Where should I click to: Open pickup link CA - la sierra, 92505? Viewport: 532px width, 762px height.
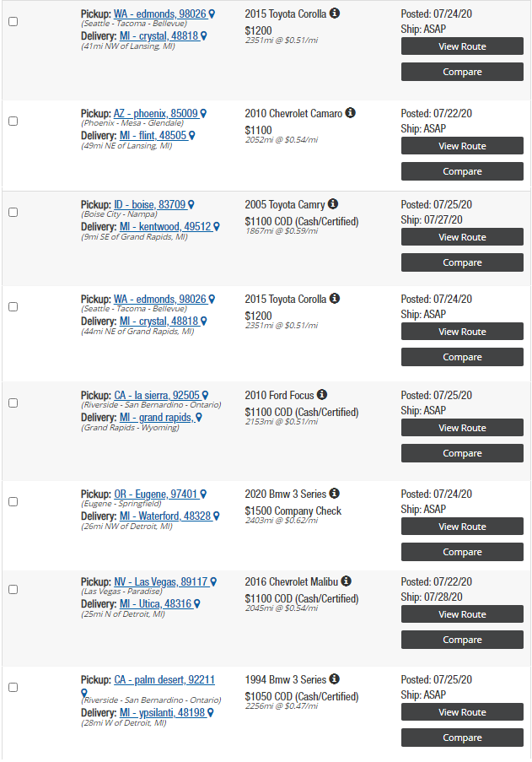pos(157,395)
